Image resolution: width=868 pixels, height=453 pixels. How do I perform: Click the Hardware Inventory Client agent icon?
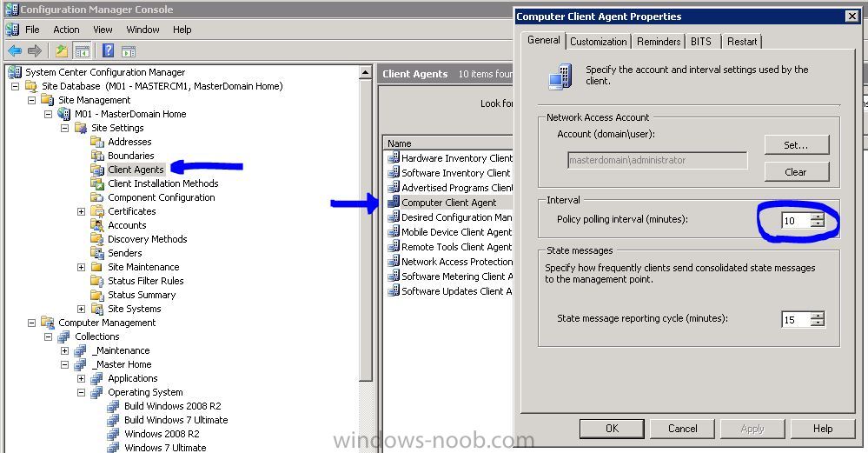tap(394, 158)
